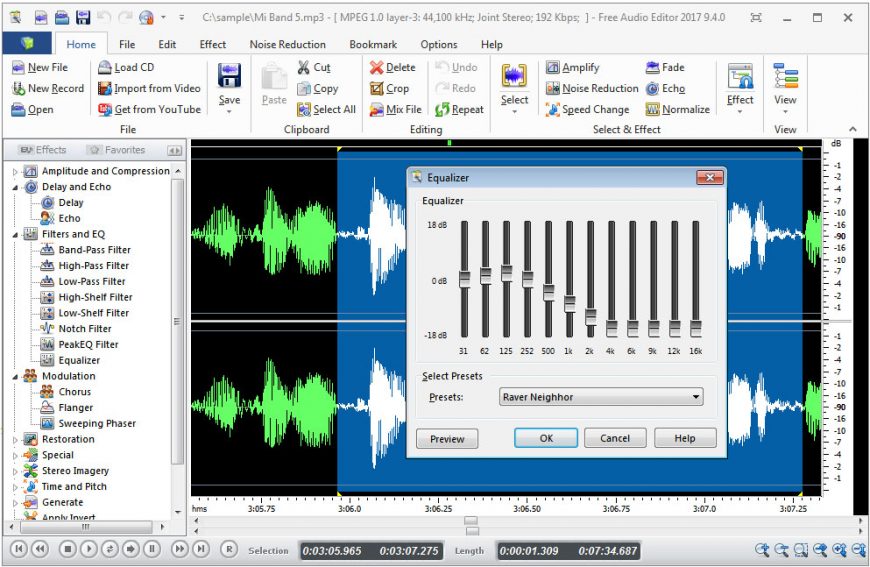Select Notch Filter in the effects tree
The image size is (870, 567).
pyautogui.click(x=84, y=328)
